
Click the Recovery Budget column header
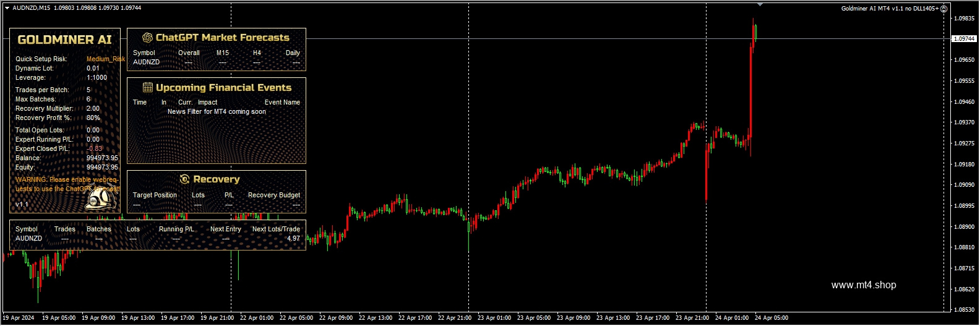coord(274,195)
